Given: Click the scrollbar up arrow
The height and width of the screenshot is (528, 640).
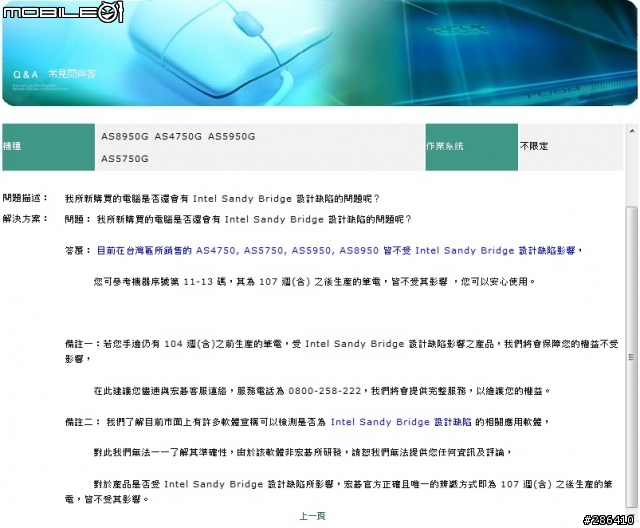Looking at the screenshot, I should pos(631,131).
